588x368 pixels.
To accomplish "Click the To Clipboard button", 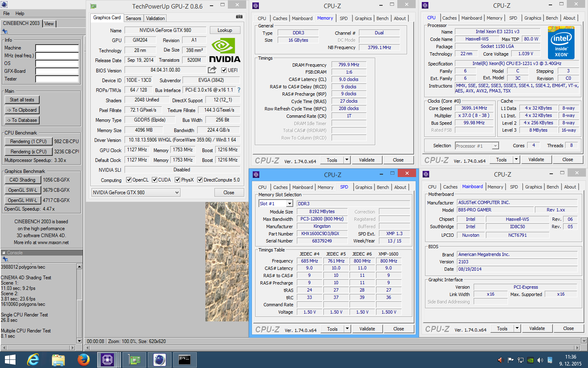I will point(22,110).
